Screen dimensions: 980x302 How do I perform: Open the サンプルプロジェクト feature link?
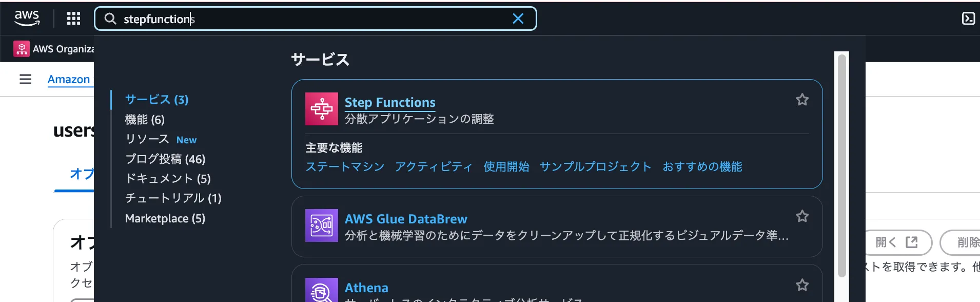tap(595, 167)
